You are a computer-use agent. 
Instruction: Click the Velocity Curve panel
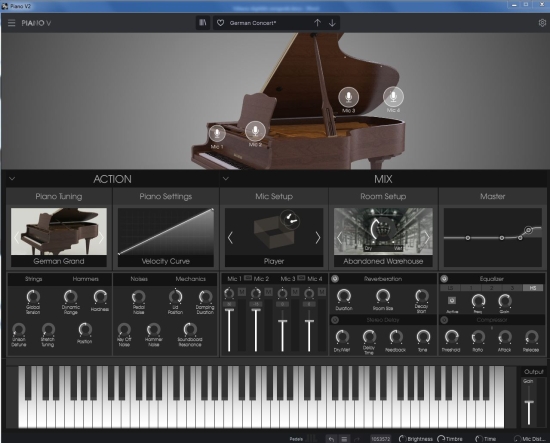tap(166, 237)
